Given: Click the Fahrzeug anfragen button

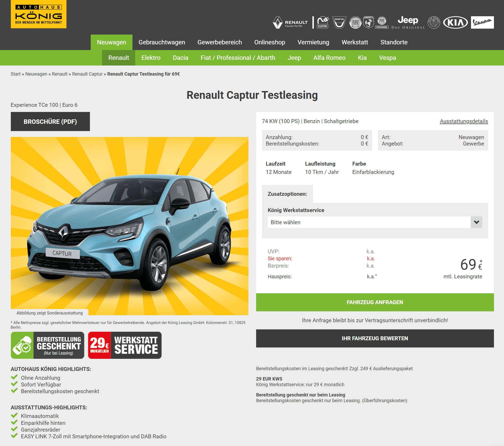Looking at the screenshot, I should (x=375, y=302).
